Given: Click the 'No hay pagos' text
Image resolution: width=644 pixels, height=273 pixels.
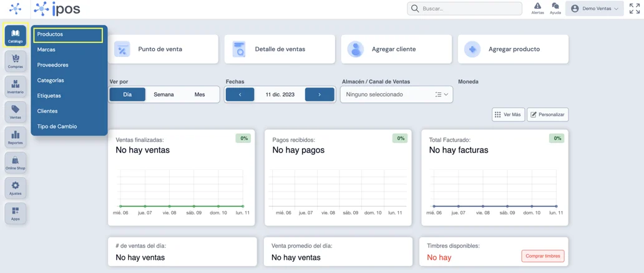Looking at the screenshot, I should click(x=298, y=150).
